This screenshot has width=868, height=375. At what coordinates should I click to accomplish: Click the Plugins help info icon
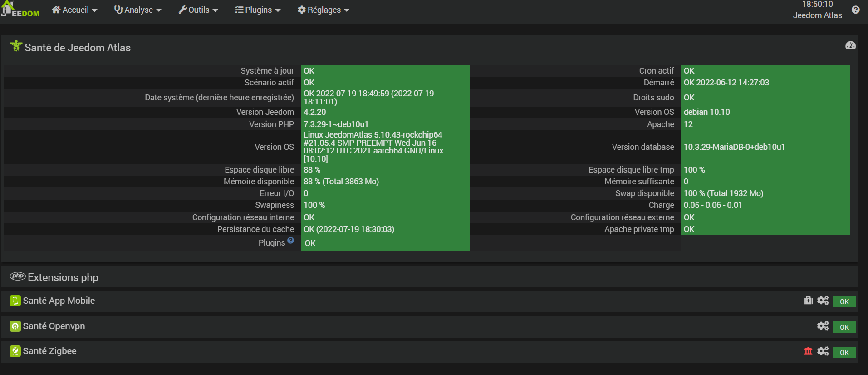click(291, 241)
